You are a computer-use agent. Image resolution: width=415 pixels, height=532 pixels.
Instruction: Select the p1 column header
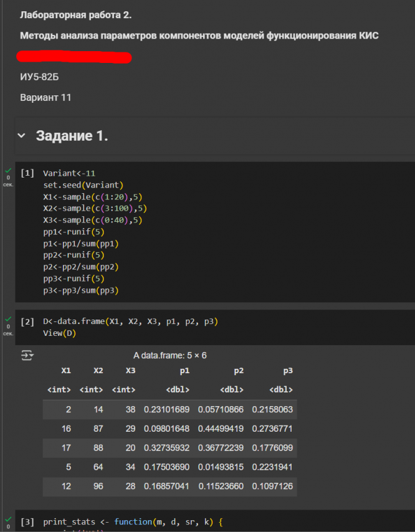tap(184, 371)
